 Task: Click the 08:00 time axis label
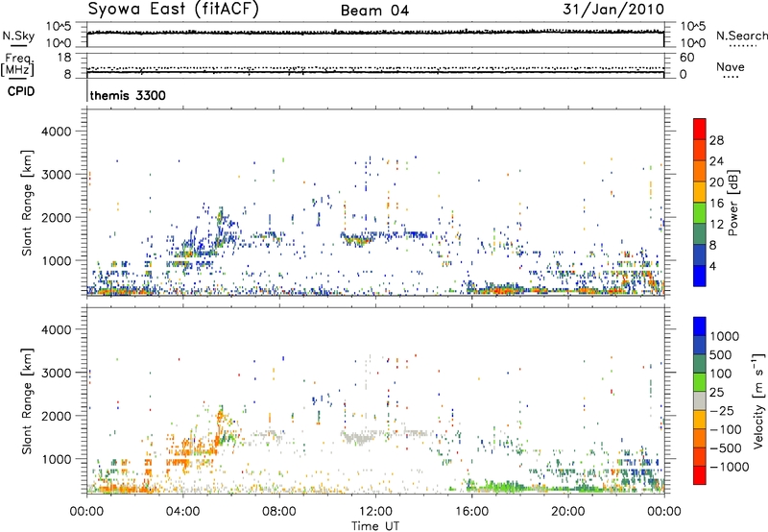tap(279, 512)
